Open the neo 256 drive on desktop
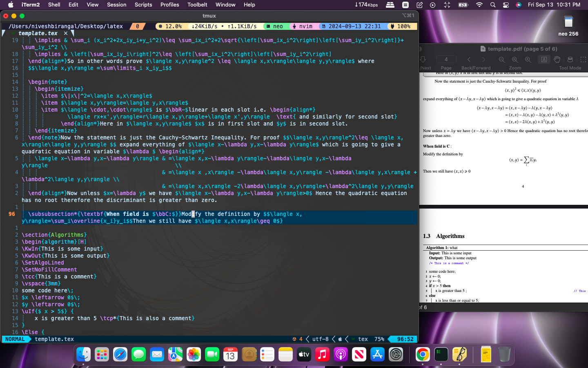 568,26
